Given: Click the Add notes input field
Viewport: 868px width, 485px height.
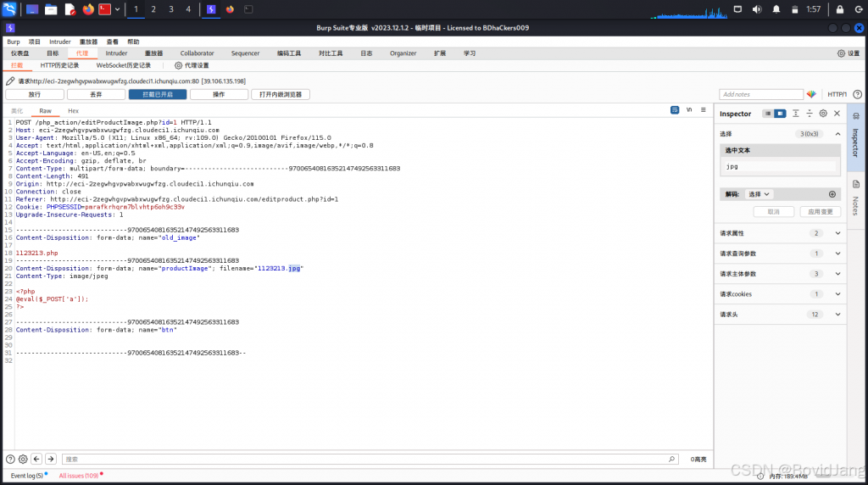Looking at the screenshot, I should point(761,94).
